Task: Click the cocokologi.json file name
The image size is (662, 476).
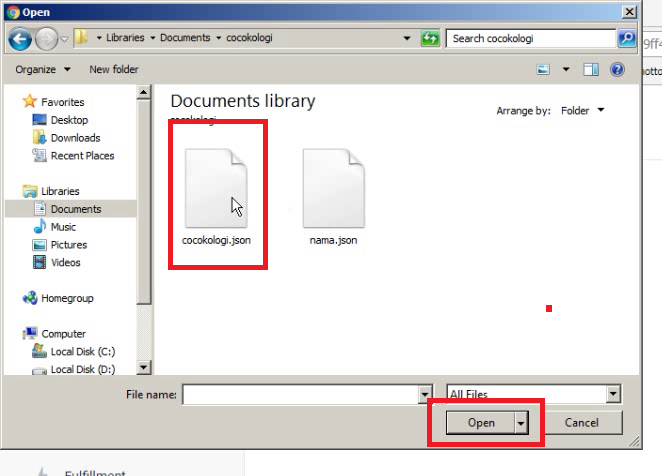Action: point(216,240)
